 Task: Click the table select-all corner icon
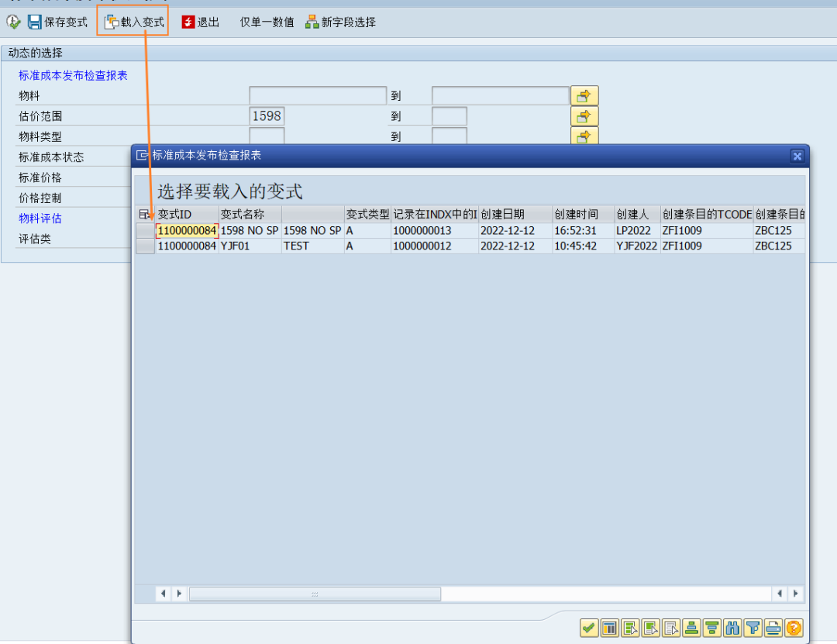pos(145,214)
